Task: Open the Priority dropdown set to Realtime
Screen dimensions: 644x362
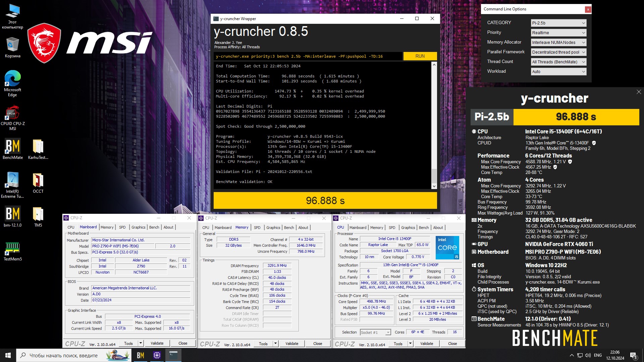Action: tap(559, 33)
